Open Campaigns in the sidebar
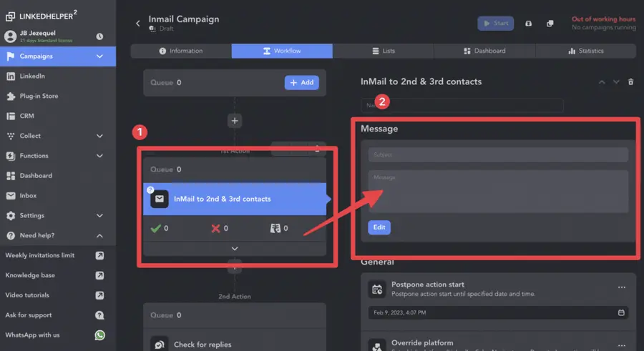Image resolution: width=644 pixels, height=351 pixels. (58, 56)
